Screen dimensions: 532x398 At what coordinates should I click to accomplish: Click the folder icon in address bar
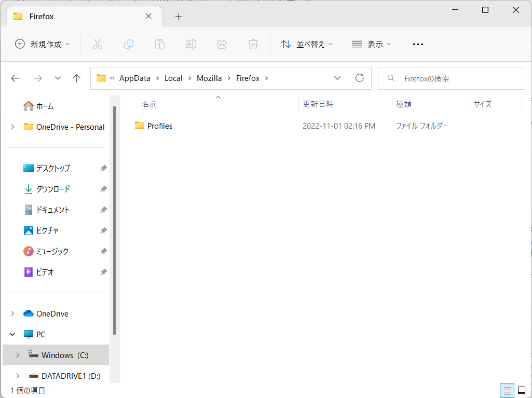pos(101,78)
